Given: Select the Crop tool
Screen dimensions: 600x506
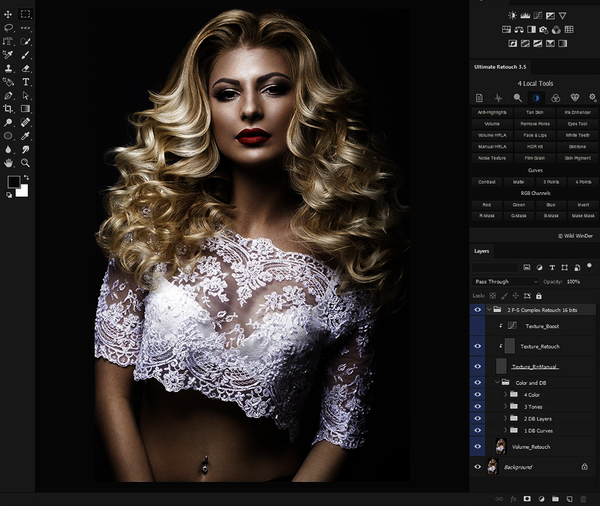Looking at the screenshot, I should (8, 109).
